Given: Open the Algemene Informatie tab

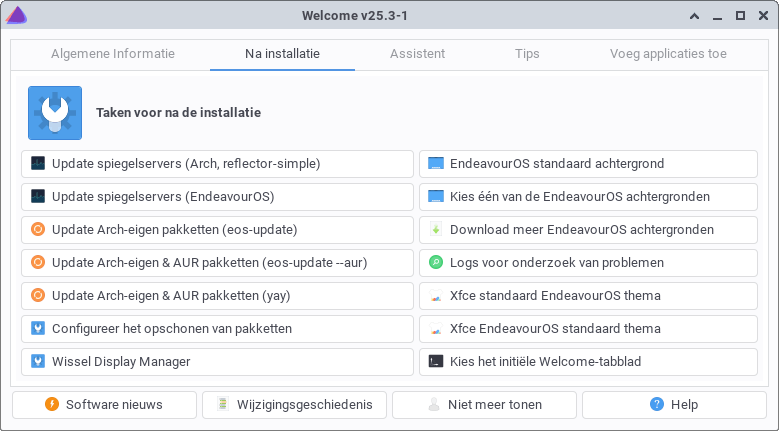Looking at the screenshot, I should tap(113, 54).
